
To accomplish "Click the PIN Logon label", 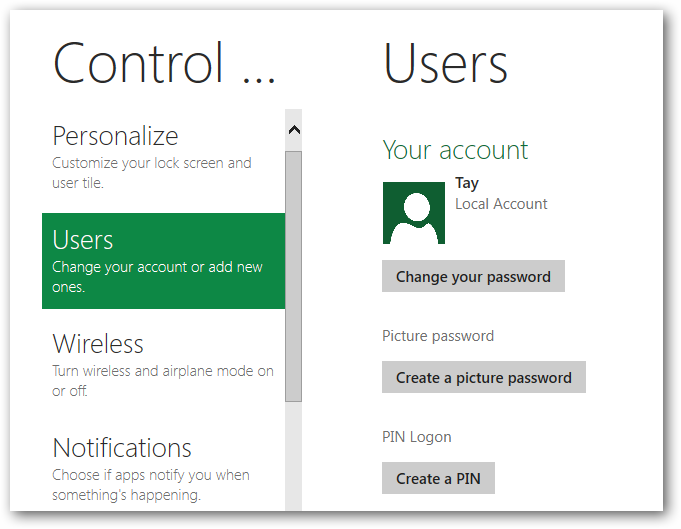I will coord(417,437).
